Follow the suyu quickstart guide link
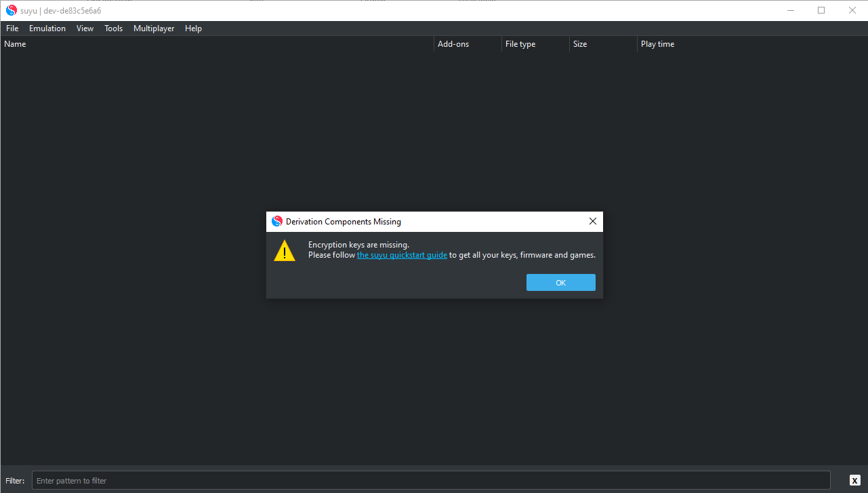 402,255
